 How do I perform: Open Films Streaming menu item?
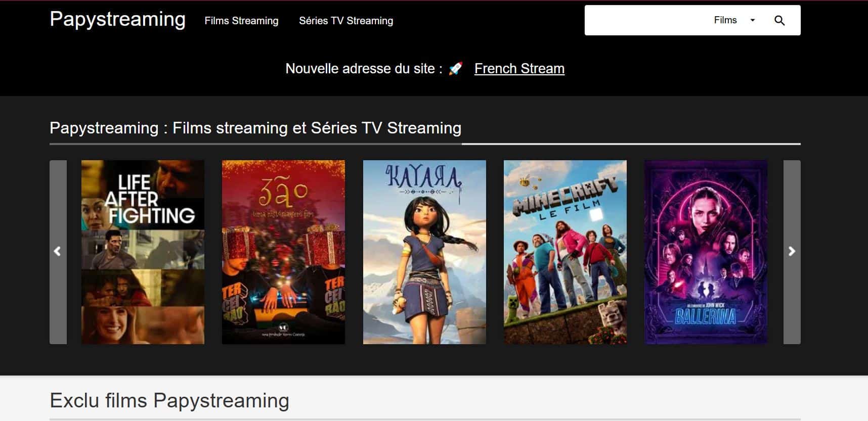(241, 21)
